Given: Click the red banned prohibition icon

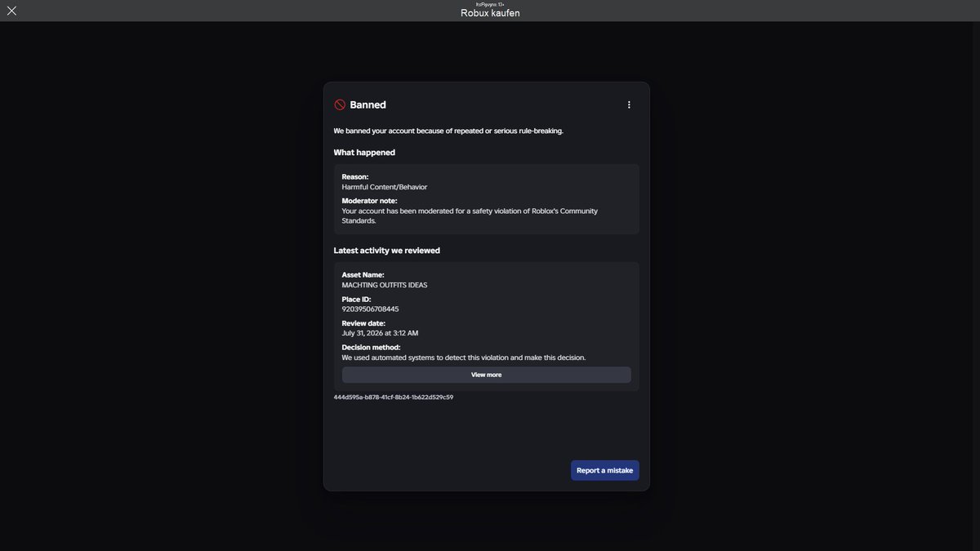Looking at the screenshot, I should [340, 104].
